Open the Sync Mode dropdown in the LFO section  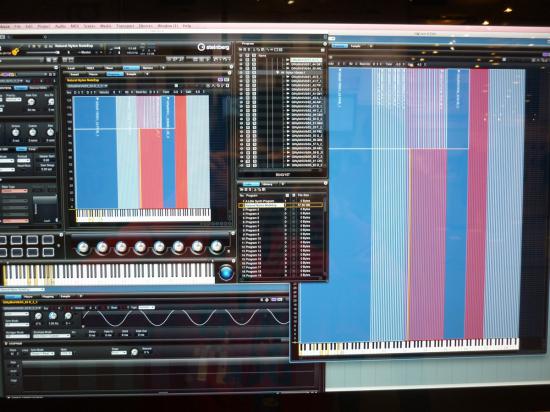point(16,325)
